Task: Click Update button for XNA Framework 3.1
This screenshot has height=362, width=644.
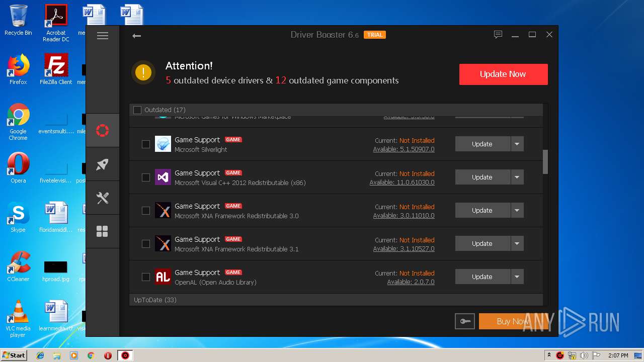Action: coord(482,243)
